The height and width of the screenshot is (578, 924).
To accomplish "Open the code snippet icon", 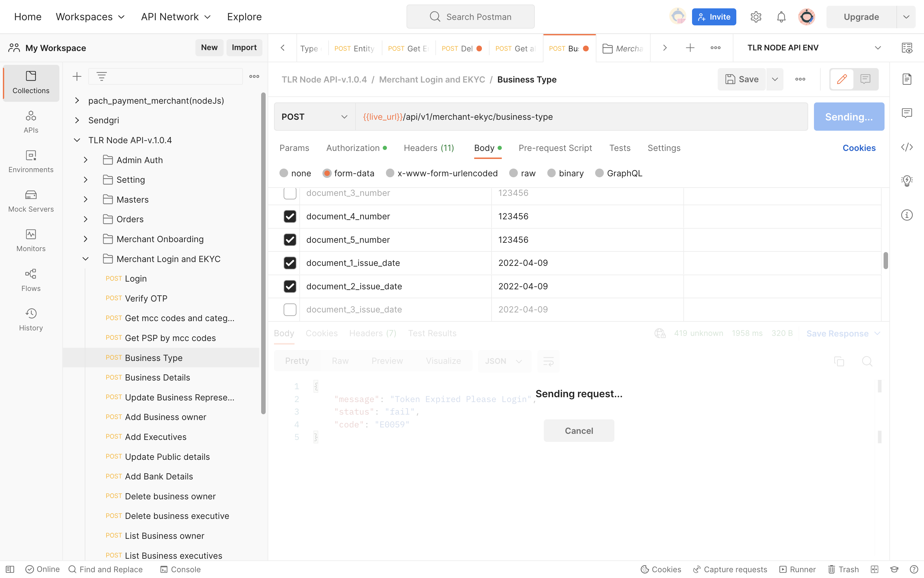I will pos(907,147).
